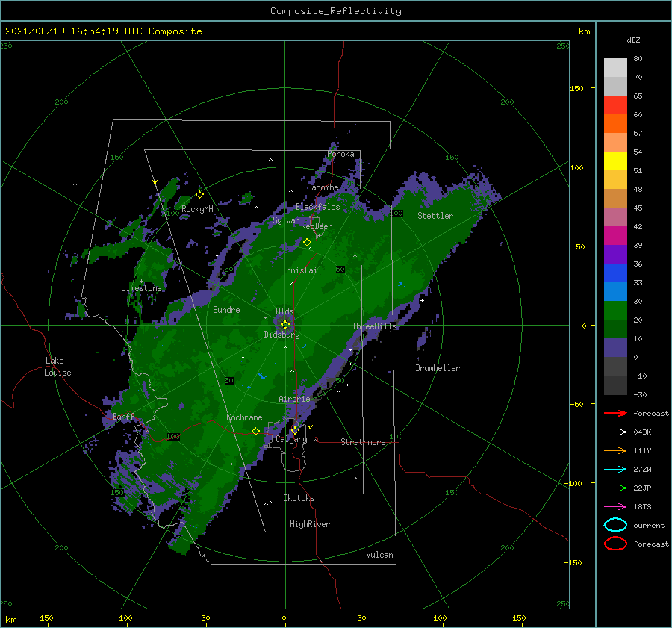Click the Didsbury town label

281,335
